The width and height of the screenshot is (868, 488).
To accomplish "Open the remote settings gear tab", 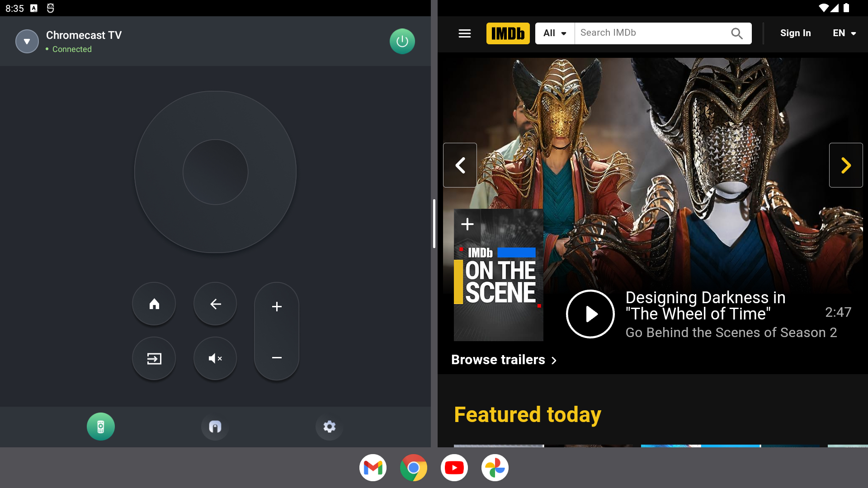I will coord(329,427).
